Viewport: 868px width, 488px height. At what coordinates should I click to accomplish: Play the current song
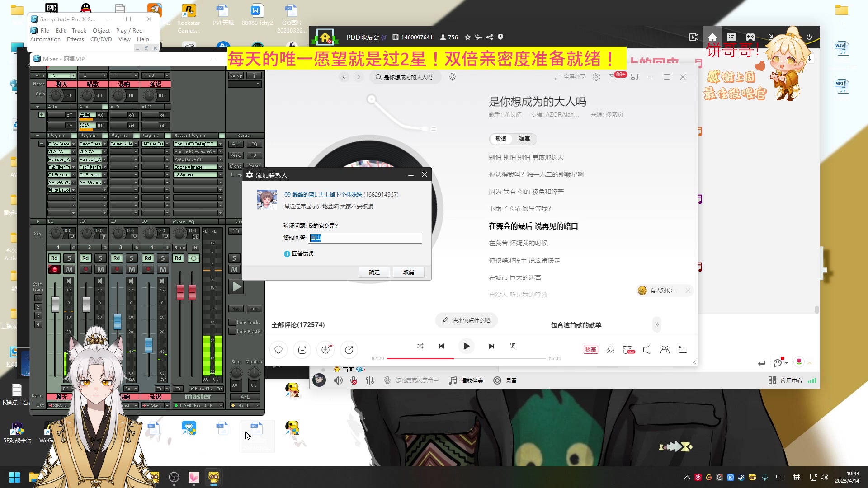467,346
